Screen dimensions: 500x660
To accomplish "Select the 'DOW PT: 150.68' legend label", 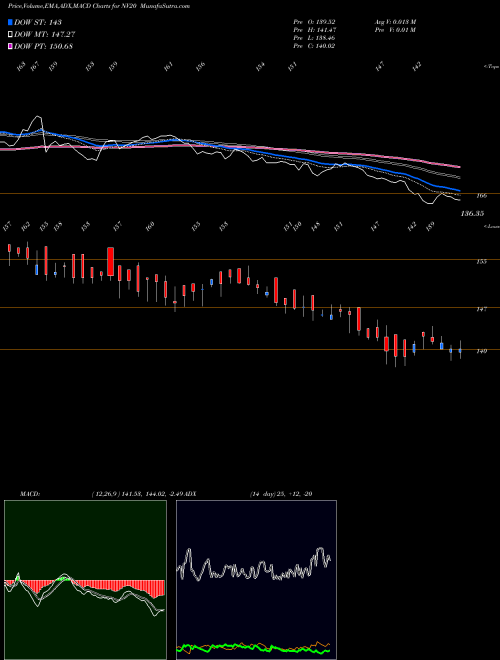I will [43, 46].
